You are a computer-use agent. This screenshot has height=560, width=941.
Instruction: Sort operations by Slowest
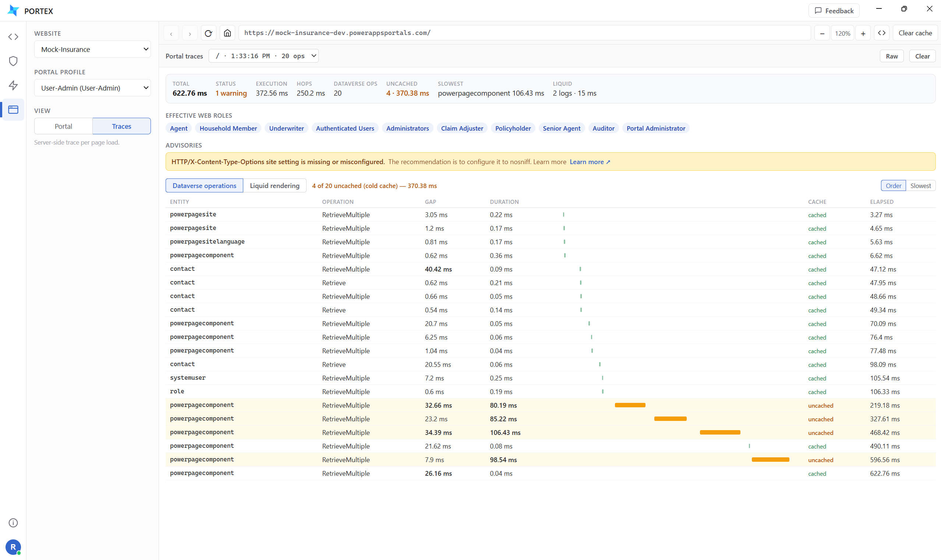920,186
